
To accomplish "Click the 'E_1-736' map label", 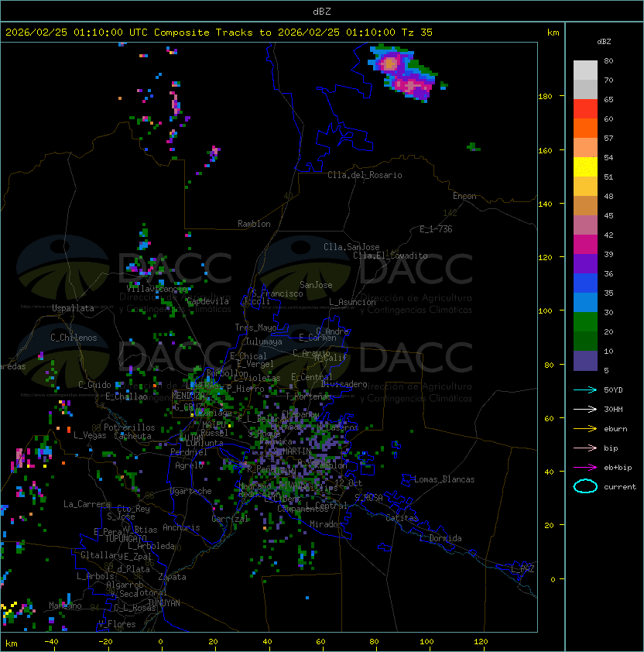I will [436, 229].
